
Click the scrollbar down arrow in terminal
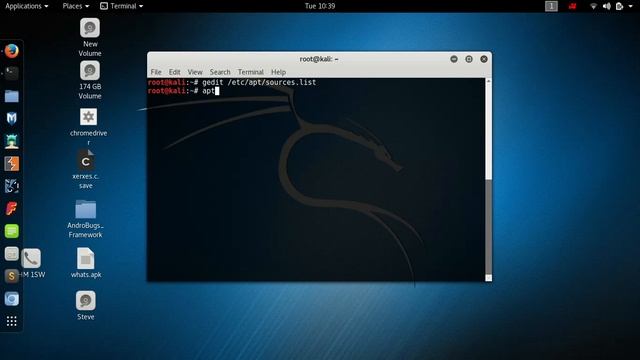489,278
